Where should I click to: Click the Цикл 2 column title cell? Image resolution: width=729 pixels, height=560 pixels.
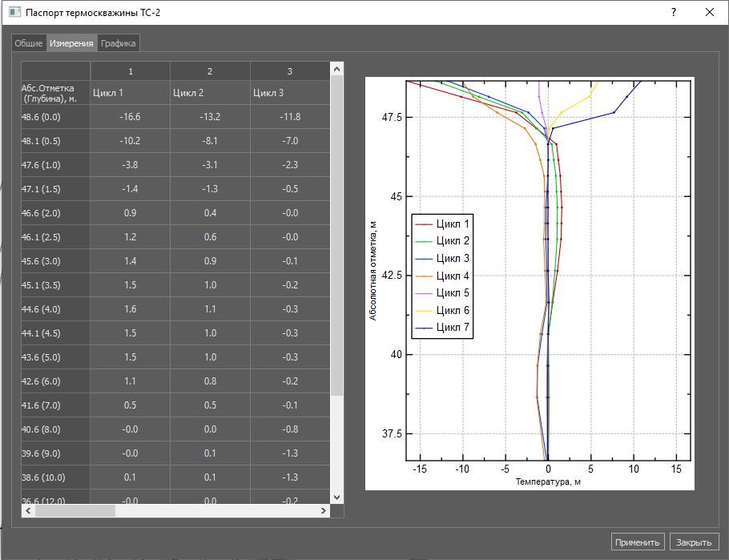point(209,92)
